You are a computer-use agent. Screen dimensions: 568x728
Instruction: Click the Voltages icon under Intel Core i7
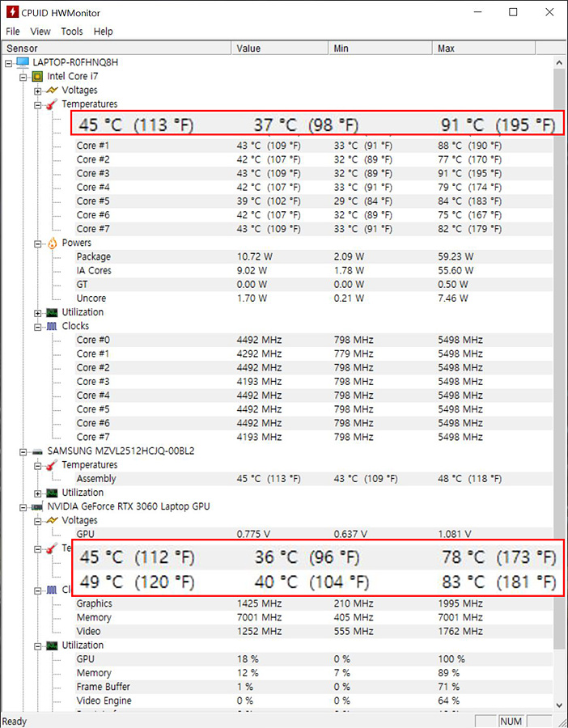coord(52,90)
